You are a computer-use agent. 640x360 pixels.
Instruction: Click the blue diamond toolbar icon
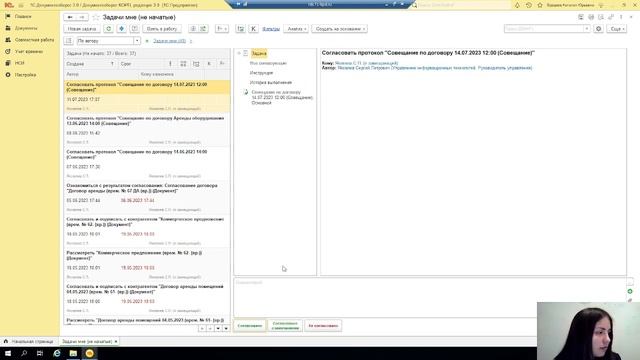click(122, 29)
